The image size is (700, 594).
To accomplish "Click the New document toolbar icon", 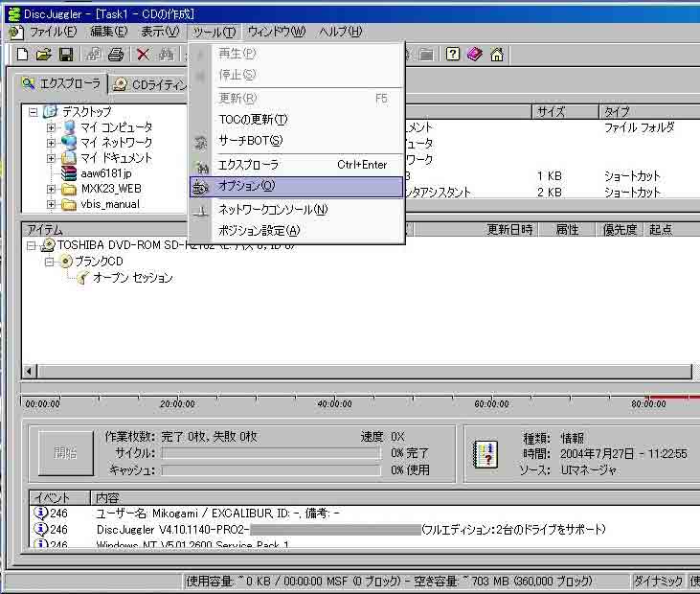I will (x=22, y=55).
